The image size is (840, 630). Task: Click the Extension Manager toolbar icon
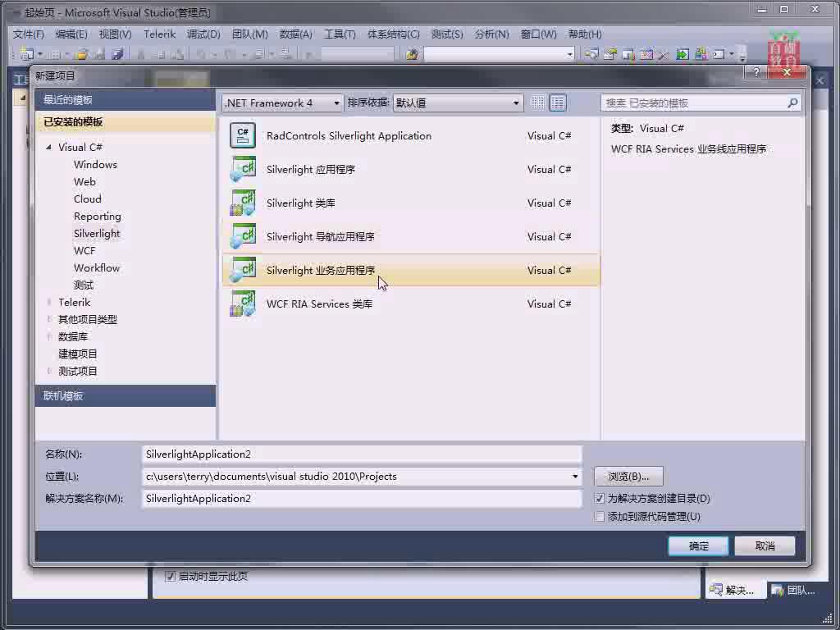(701, 54)
